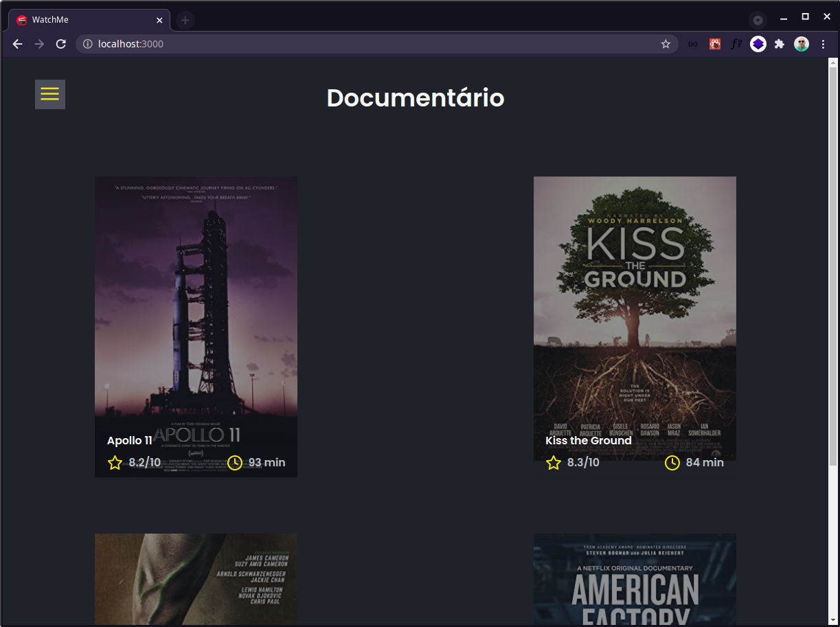Viewport: 840px width, 627px height.
Task: Click the f? extension icon
Action: pos(736,44)
